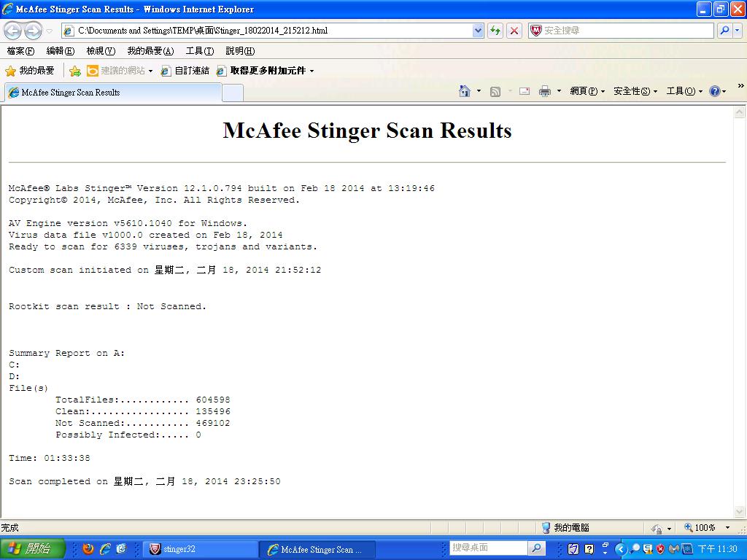The image size is (747, 560).
Task: Open the 網頁(P) page menu
Action: tap(587, 91)
